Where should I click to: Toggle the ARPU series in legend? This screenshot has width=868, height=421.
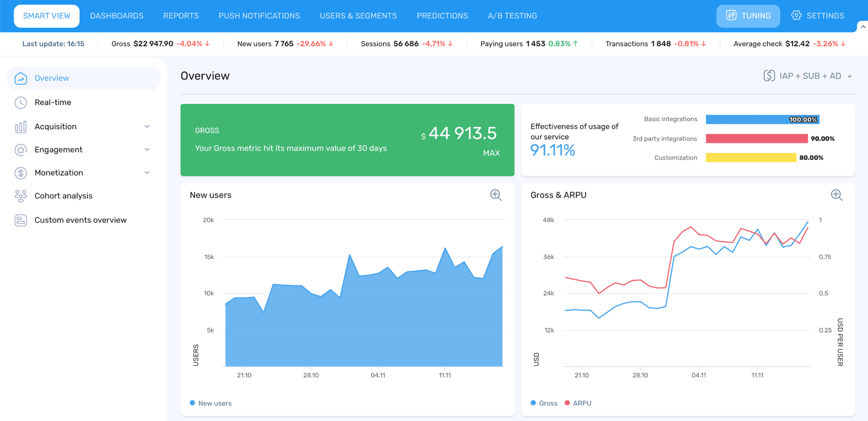tap(578, 403)
